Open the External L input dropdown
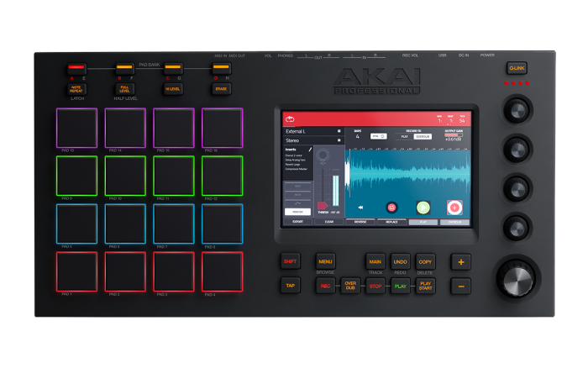Image resolution: width=588 pixels, height=368 pixels. coord(313,131)
